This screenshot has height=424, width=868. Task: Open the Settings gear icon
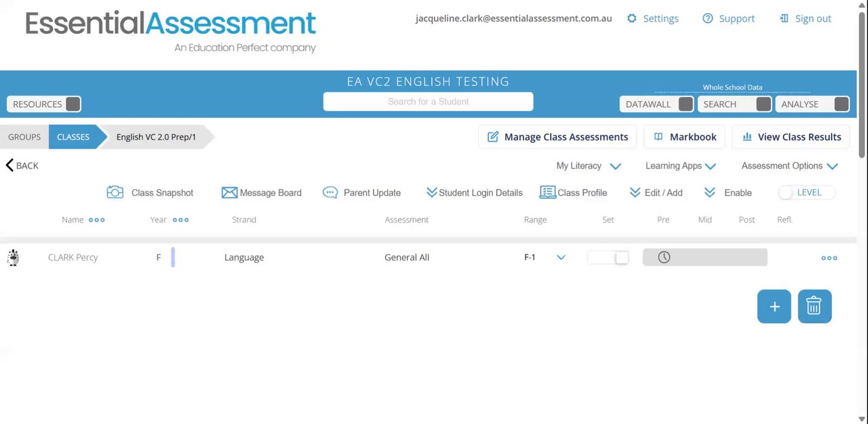click(632, 18)
